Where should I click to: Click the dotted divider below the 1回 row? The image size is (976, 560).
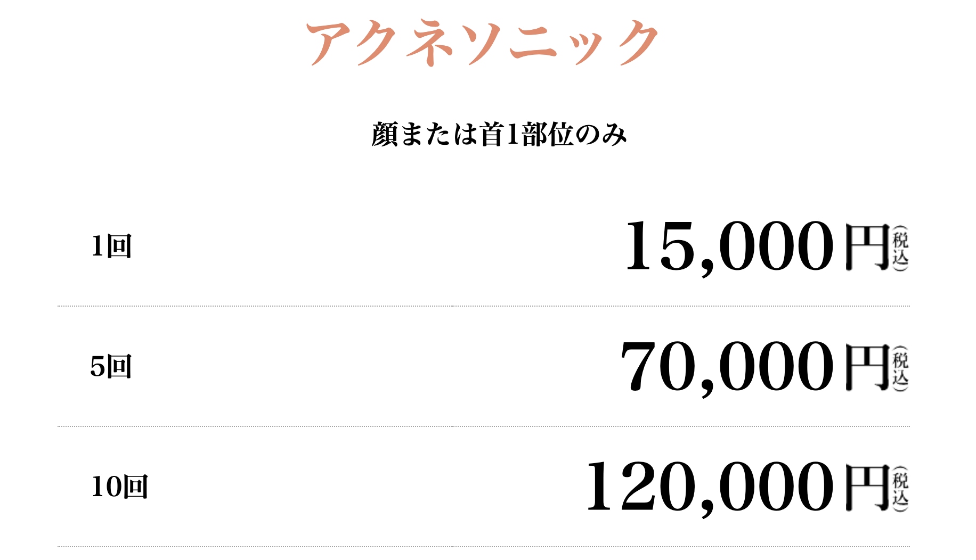point(484,306)
